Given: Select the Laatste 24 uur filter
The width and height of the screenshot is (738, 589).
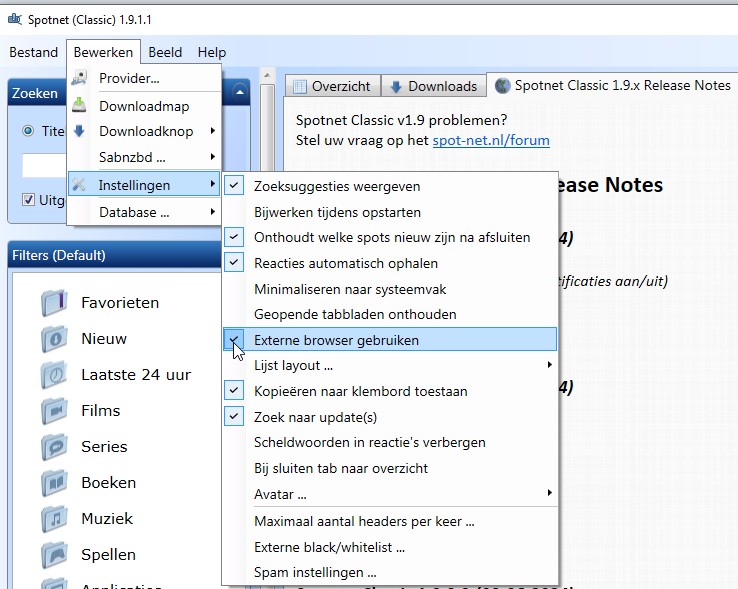Looking at the screenshot, I should (x=136, y=375).
